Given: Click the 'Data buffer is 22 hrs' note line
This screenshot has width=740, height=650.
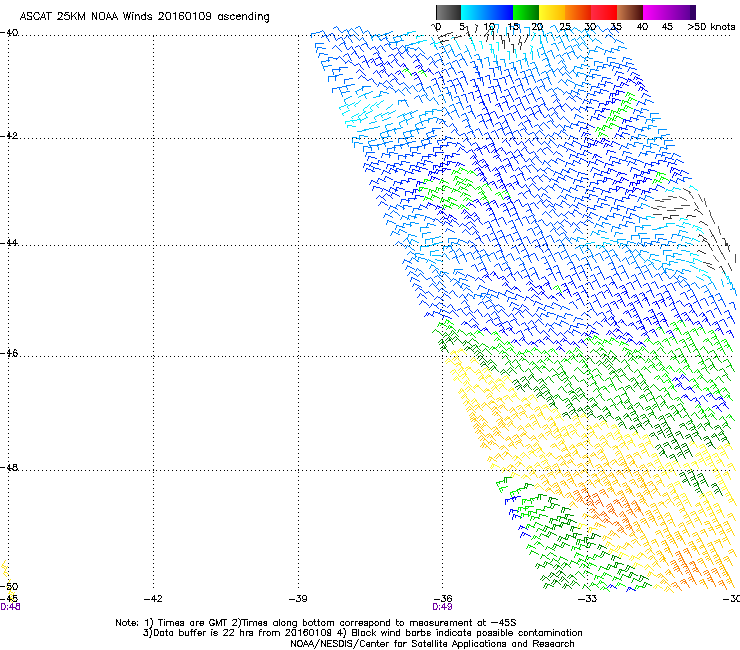Looking at the screenshot, I should pyautogui.click(x=362, y=633).
